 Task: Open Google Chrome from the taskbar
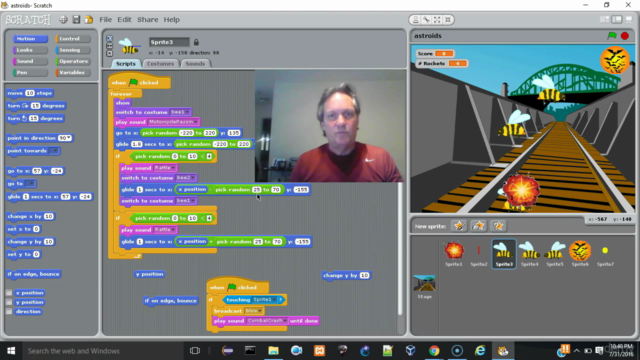click(x=434, y=351)
